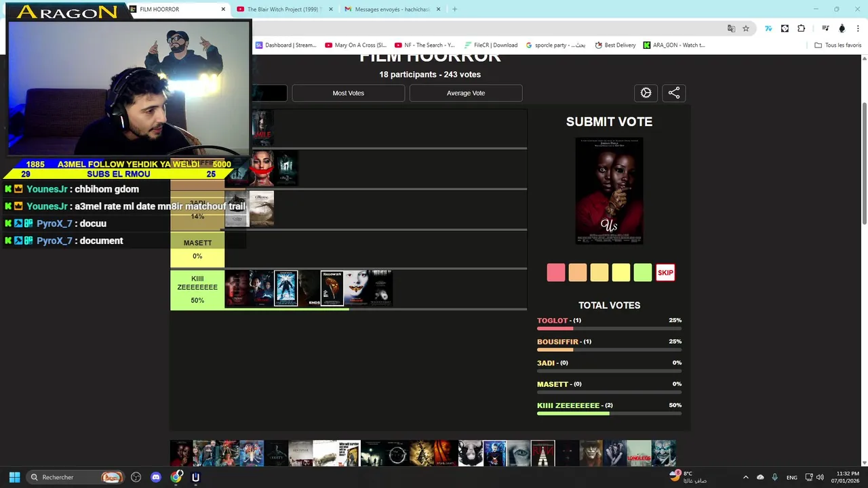868x488 pixels.
Task: Select the FILM HOORROR tab
Action: [x=178, y=9]
